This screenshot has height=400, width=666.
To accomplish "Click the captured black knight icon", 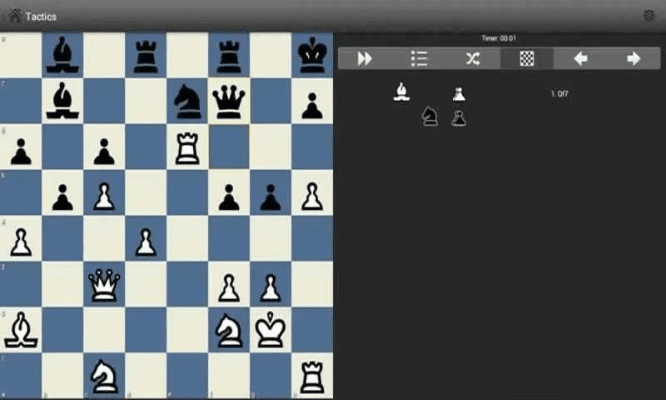I will tap(430, 117).
